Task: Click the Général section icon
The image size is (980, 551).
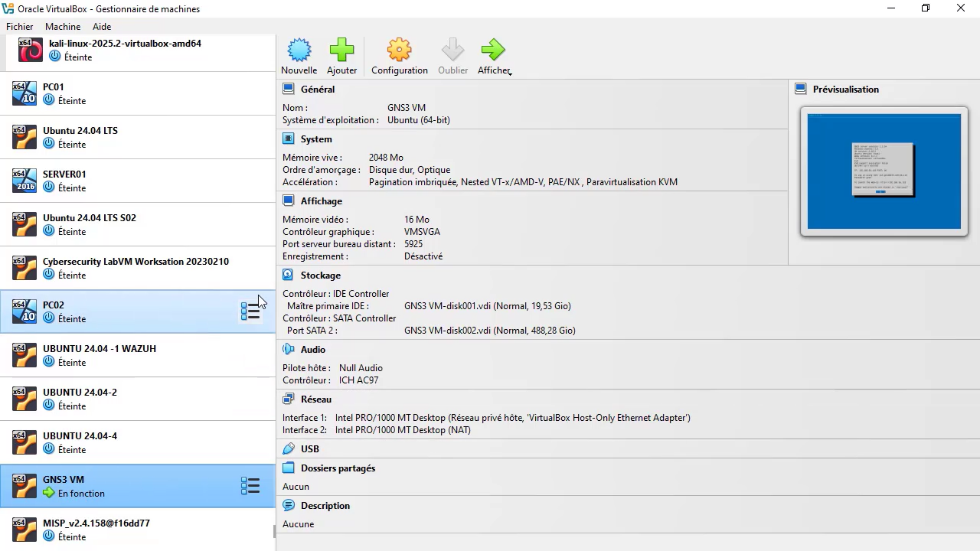Action: point(289,89)
